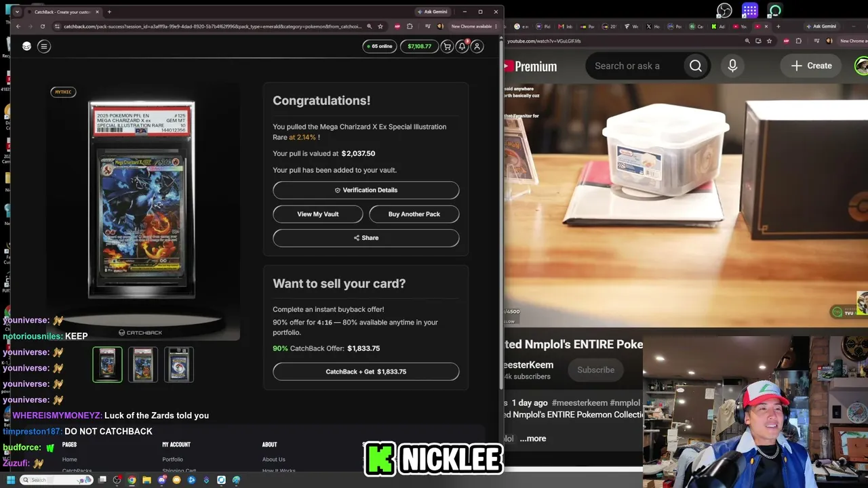Open zoom options in CatchBack address bar

pyautogui.click(x=369, y=26)
